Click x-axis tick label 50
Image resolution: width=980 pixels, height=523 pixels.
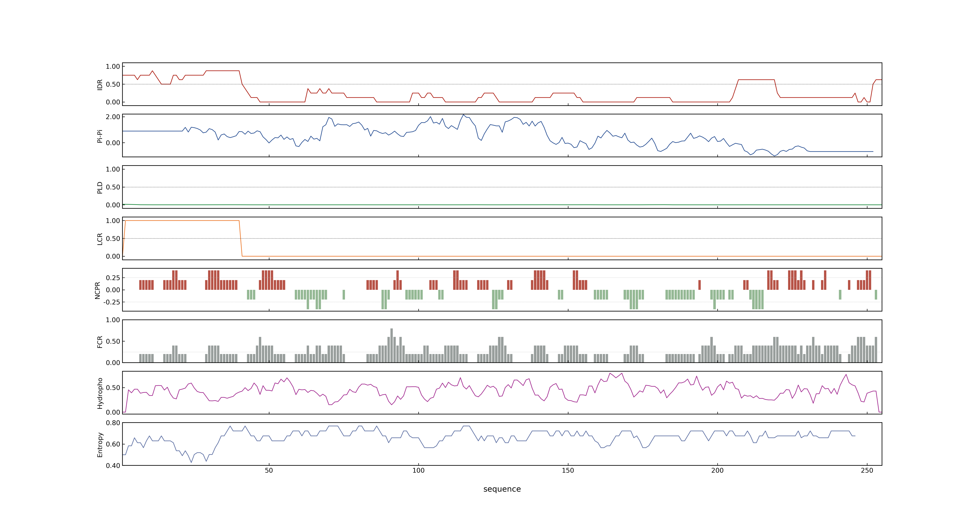(x=269, y=470)
